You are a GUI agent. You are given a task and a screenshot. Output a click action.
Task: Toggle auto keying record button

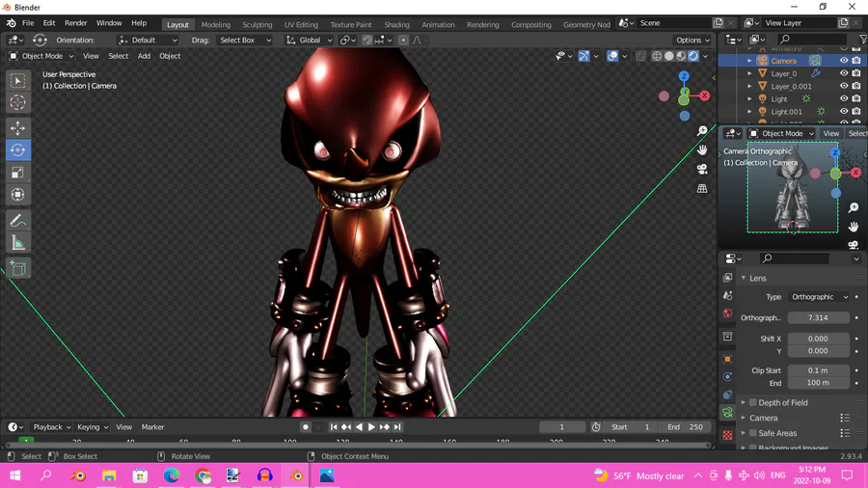[x=306, y=427]
